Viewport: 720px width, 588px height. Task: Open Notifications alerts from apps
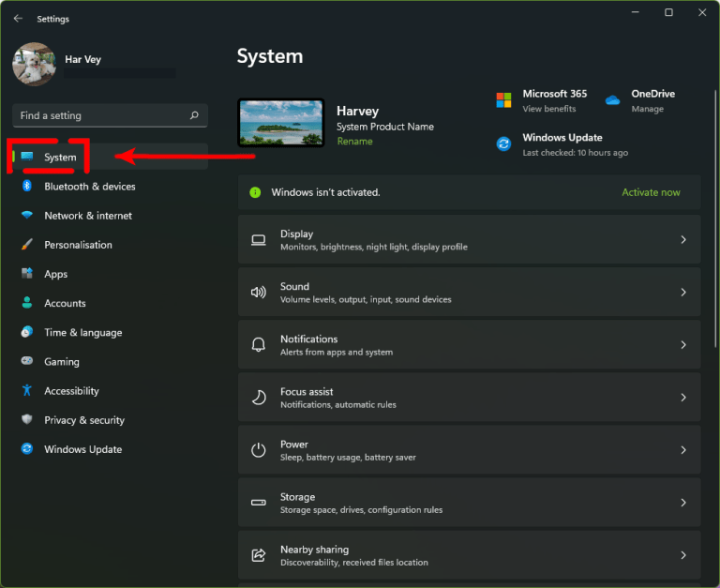click(470, 344)
